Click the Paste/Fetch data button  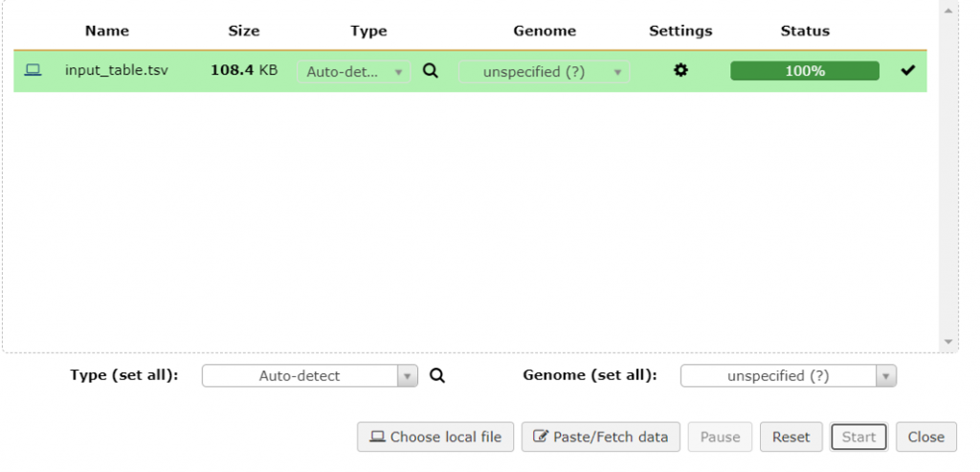tap(601, 437)
